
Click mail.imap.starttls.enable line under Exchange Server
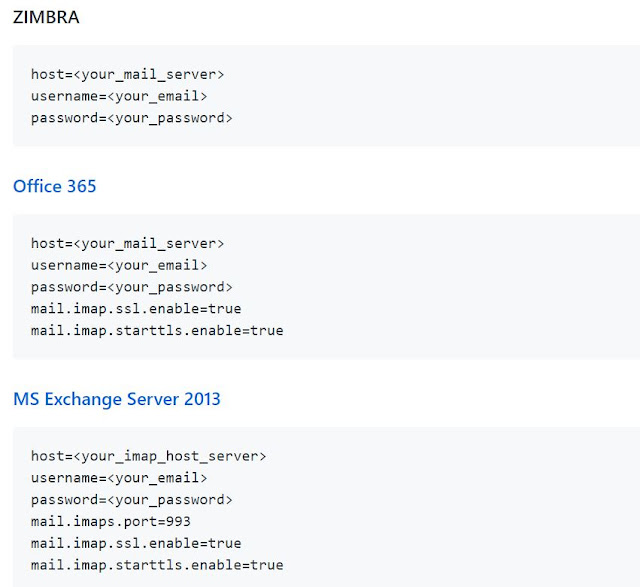157,565
